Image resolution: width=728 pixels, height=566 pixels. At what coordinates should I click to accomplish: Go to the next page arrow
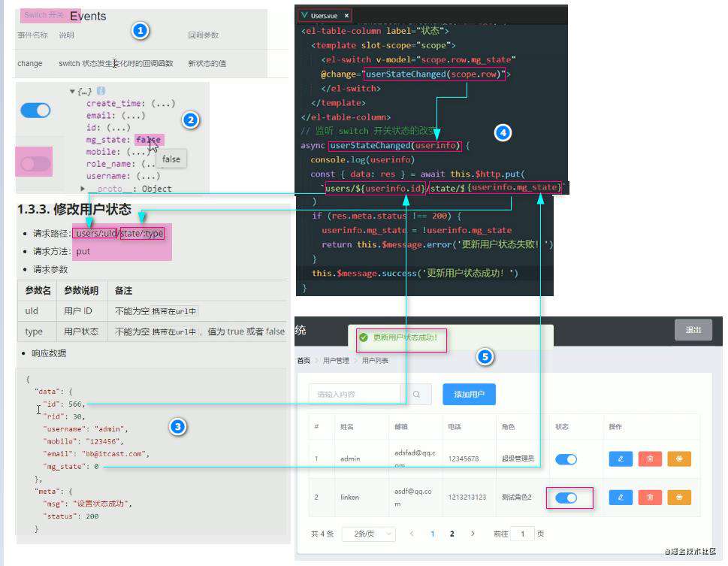tap(473, 534)
